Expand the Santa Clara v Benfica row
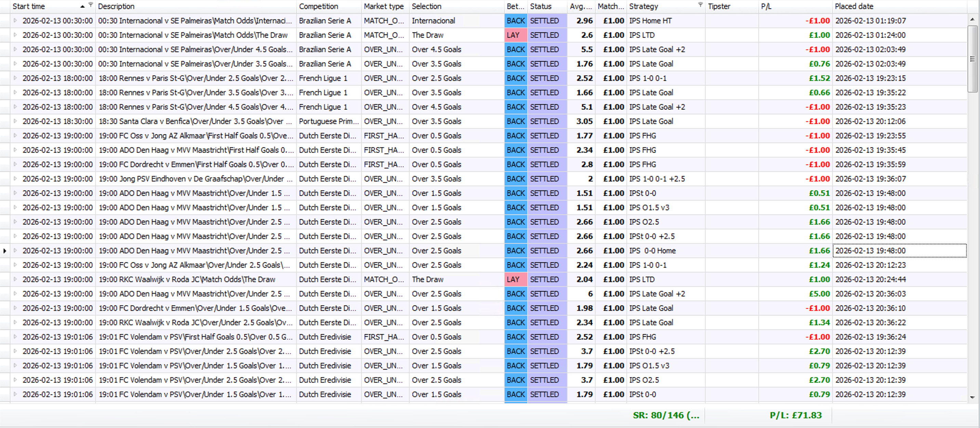The height and width of the screenshot is (428, 980). [x=15, y=121]
